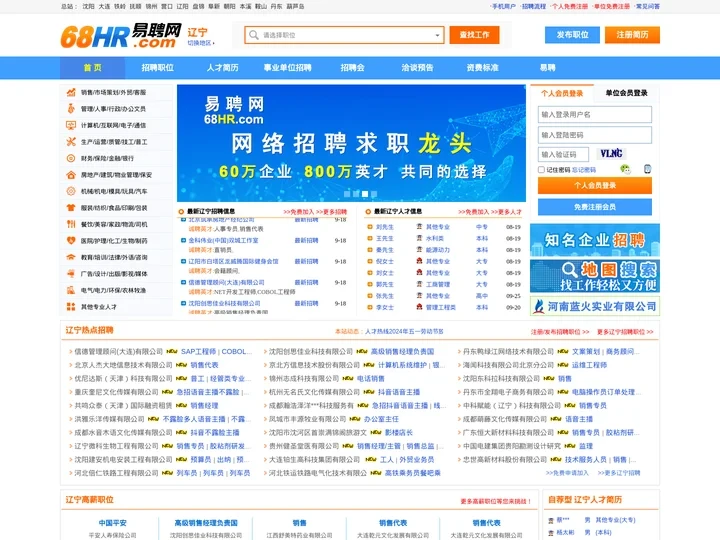Image resolution: width=720 pixels, height=540 pixels.
Task: Click the finance/insurance category coin icon
Action: pos(71,158)
